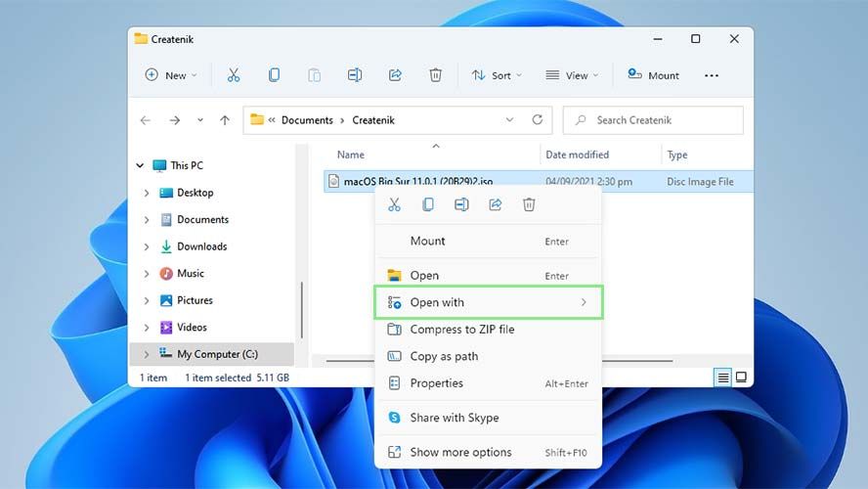The width and height of the screenshot is (868, 489).
Task: Open the recent locations chevron
Action: [199, 120]
